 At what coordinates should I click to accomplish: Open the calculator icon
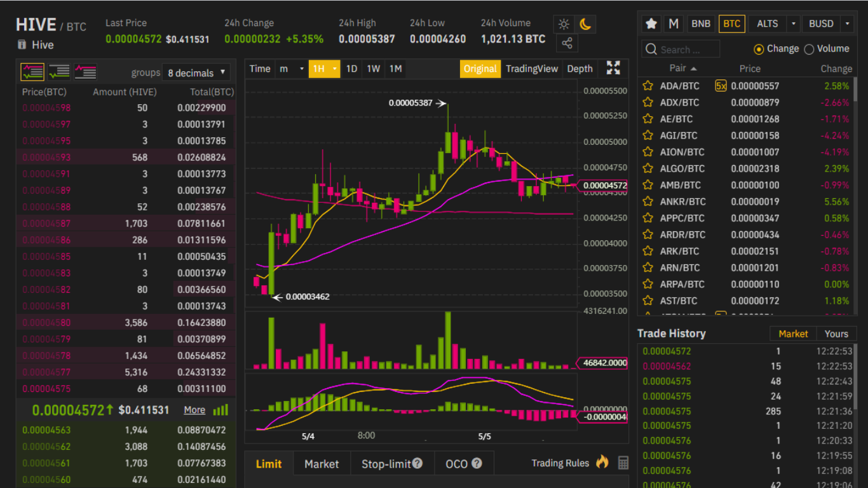(623, 463)
